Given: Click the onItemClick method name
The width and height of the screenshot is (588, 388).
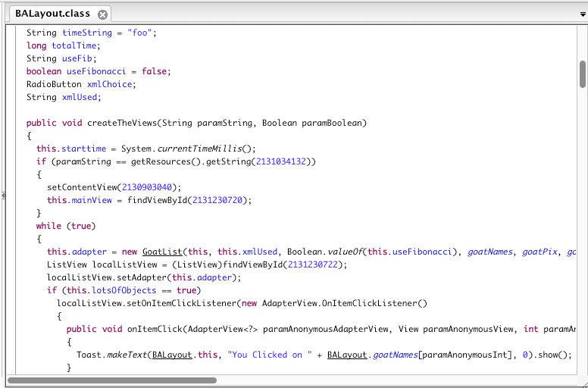Looking at the screenshot, I should [155, 329].
